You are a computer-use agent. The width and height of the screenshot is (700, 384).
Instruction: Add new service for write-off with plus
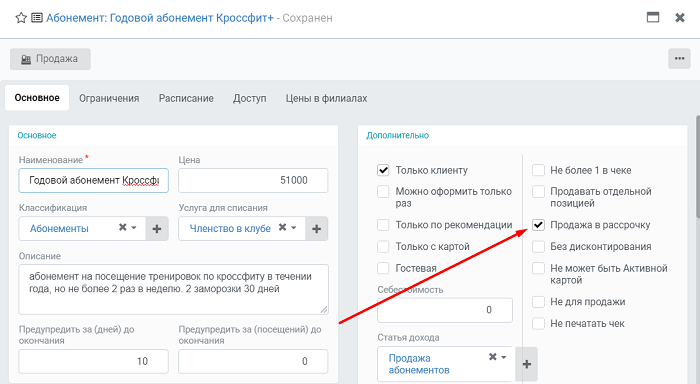click(317, 229)
